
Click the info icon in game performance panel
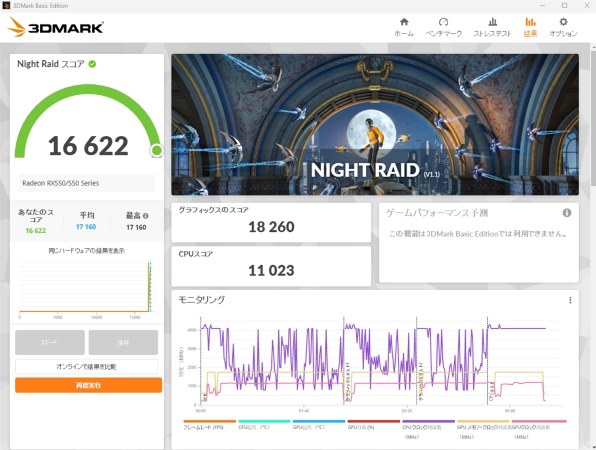point(567,213)
